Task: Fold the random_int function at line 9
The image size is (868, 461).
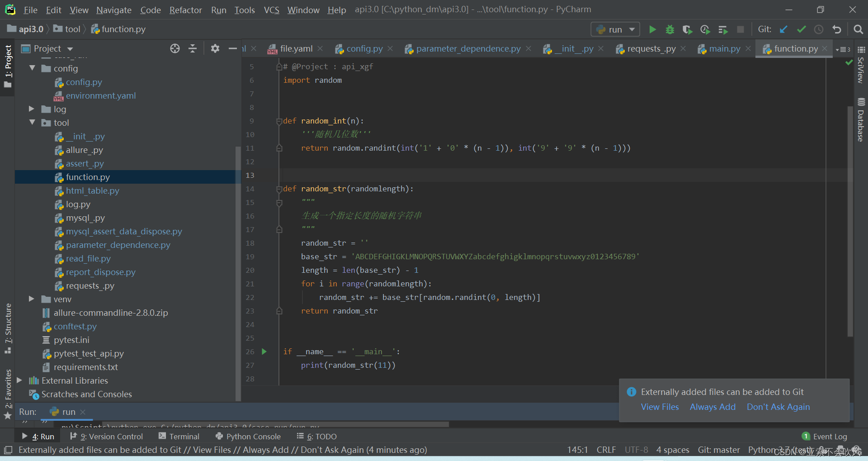Action: click(279, 121)
